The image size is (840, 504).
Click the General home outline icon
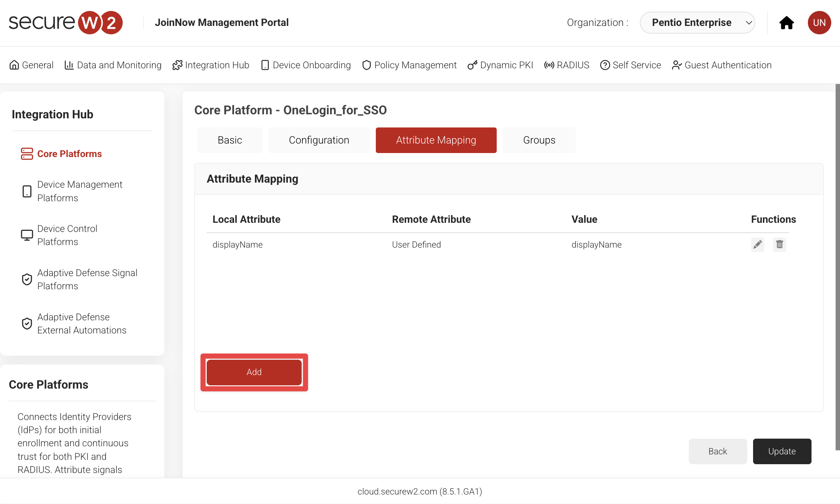(14, 65)
